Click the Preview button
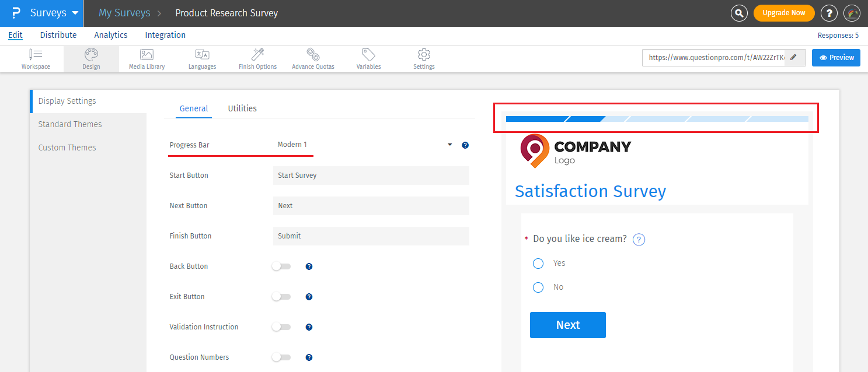The height and width of the screenshot is (372, 868). [x=836, y=57]
